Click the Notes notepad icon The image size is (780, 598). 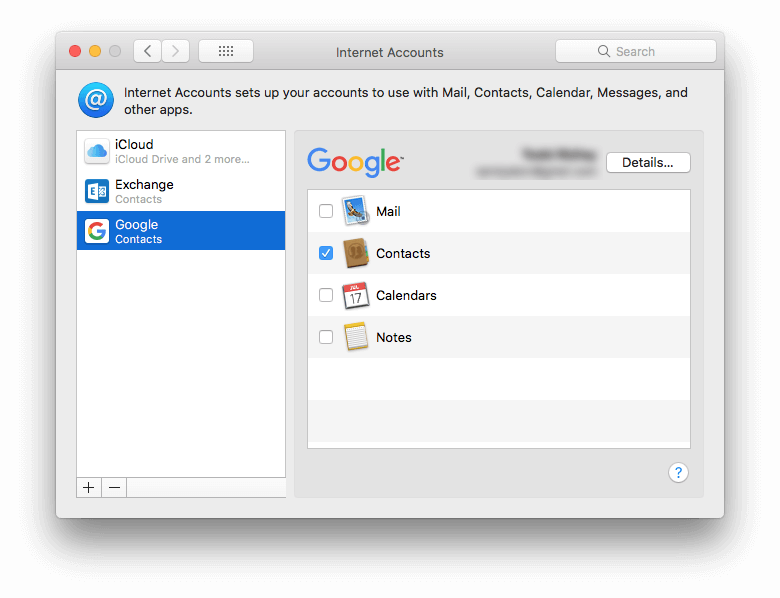[355, 337]
